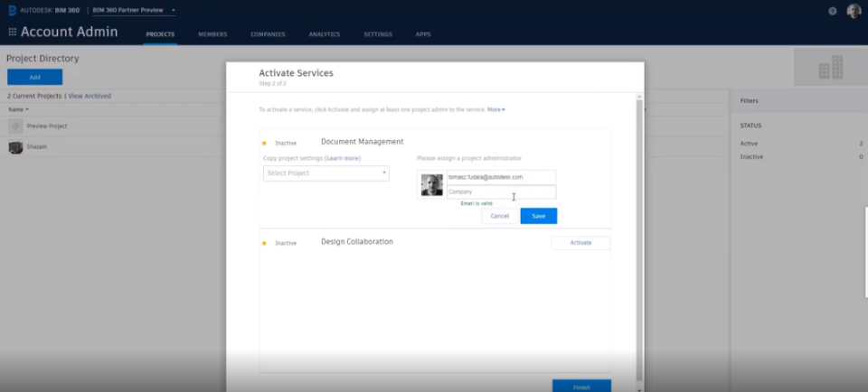Open the Companies tab
Screen dimensions: 868x392
[268, 34]
